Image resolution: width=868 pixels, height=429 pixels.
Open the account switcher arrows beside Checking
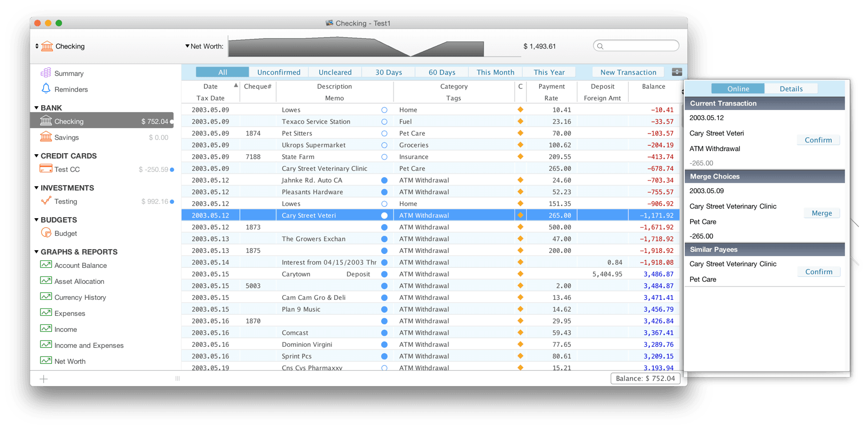[37, 46]
